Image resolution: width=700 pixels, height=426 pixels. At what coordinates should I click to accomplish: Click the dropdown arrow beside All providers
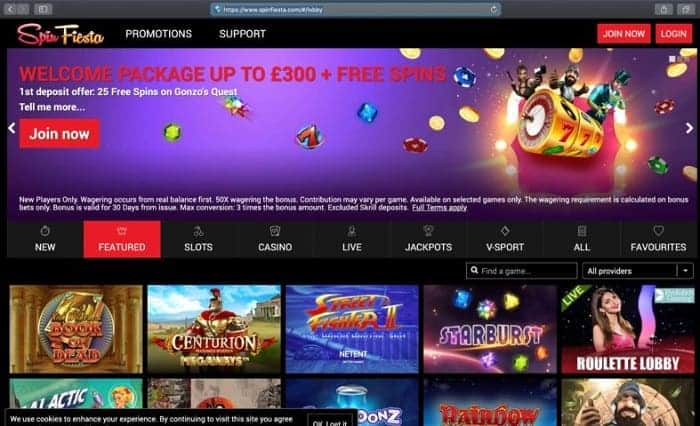pos(685,271)
